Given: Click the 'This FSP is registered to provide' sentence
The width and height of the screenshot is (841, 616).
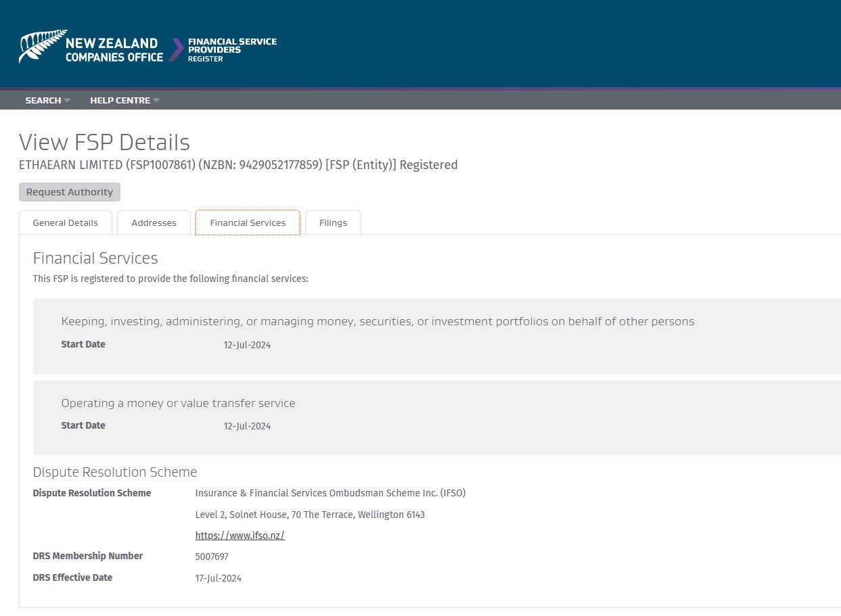Looking at the screenshot, I should click(x=171, y=279).
